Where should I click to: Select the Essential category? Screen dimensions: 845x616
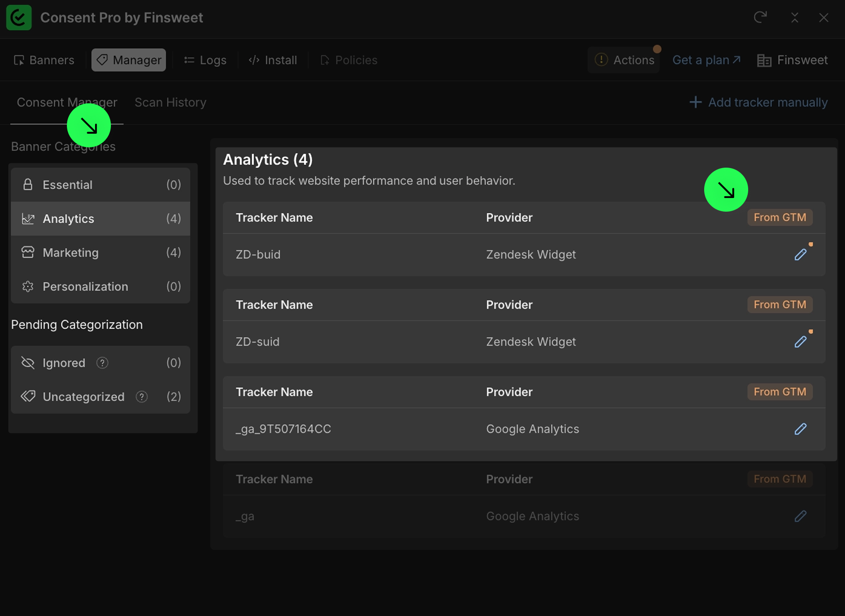[100, 185]
